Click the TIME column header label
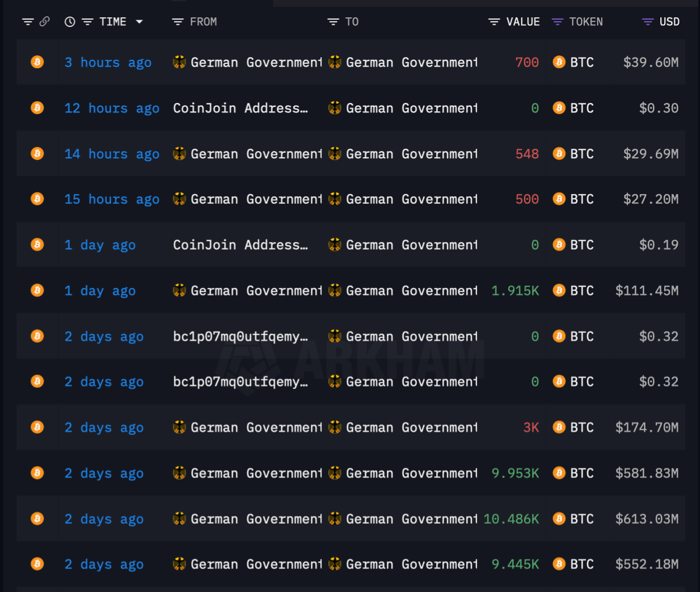The image size is (700, 592). coord(113,22)
